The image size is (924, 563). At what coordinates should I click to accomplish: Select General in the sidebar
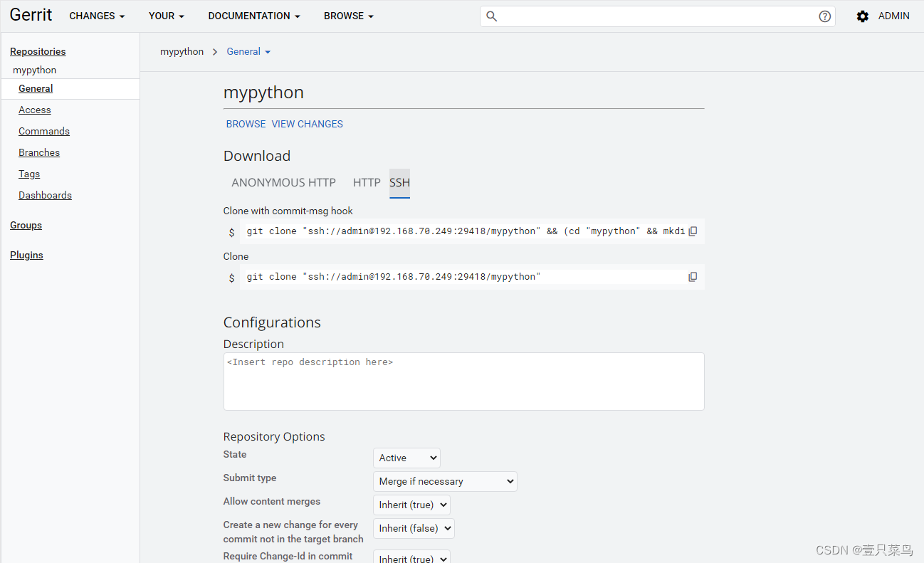click(x=36, y=89)
